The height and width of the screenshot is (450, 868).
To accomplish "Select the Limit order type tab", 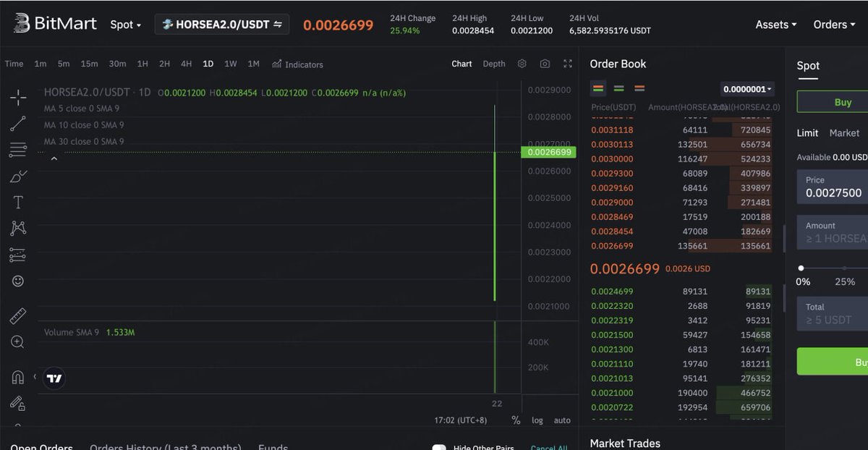I will click(x=807, y=133).
